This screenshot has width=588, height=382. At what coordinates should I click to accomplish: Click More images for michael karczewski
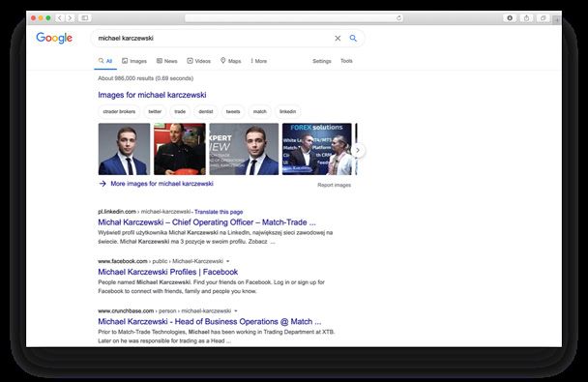[x=162, y=184]
